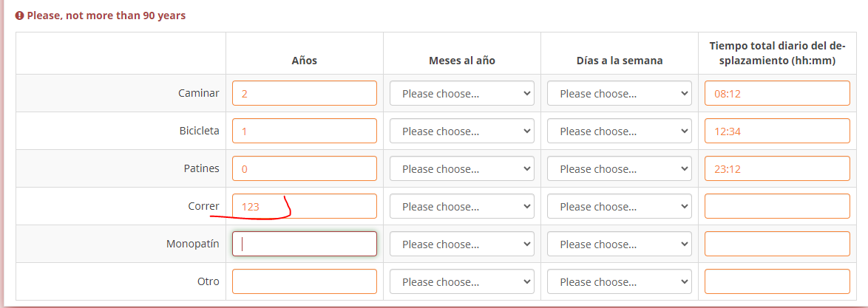Focus the daily time field showing 12:34
The height and width of the screenshot is (308, 868).
(777, 131)
